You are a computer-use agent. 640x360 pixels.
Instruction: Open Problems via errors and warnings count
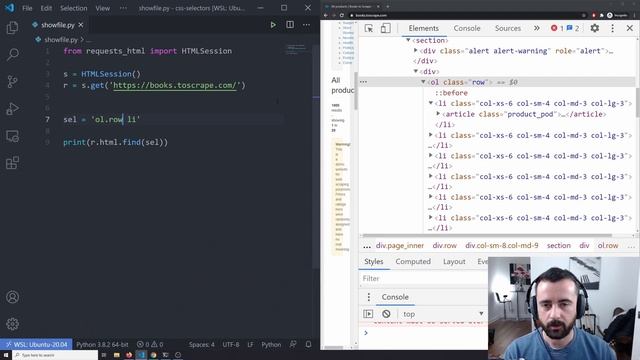coord(150,344)
